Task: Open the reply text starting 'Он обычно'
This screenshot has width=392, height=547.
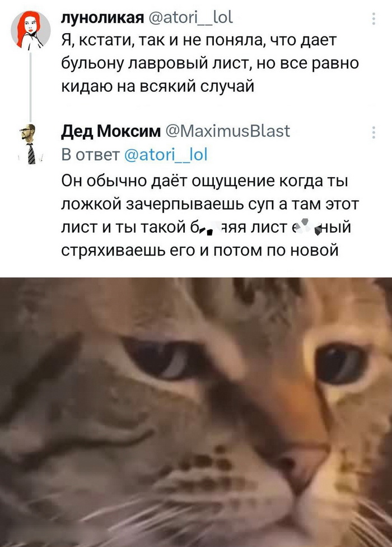Action: (210, 215)
